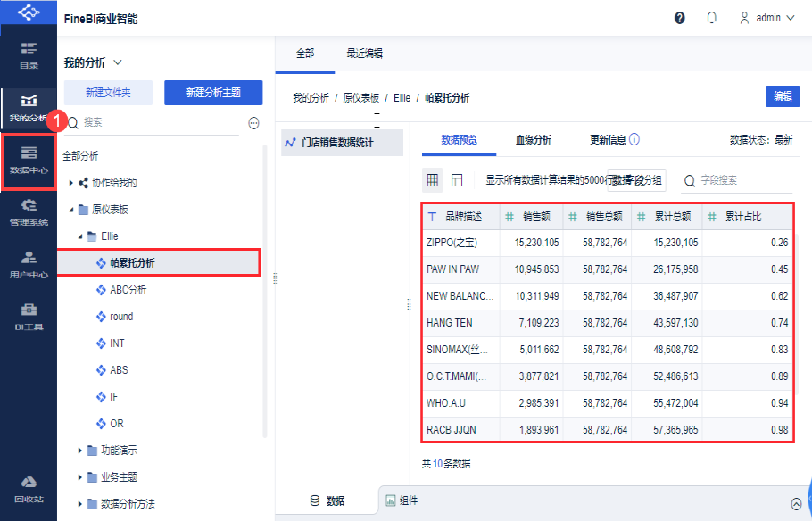Click the 累计总额 column header

click(x=667, y=217)
